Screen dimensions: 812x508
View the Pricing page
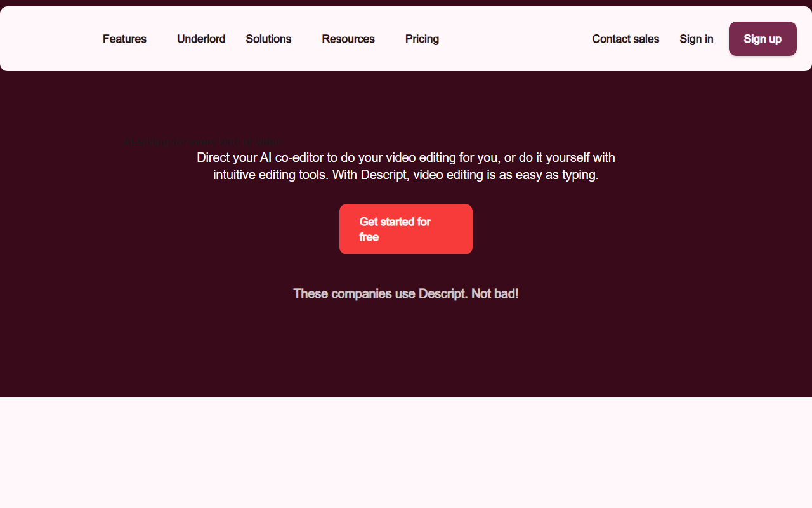(x=422, y=39)
